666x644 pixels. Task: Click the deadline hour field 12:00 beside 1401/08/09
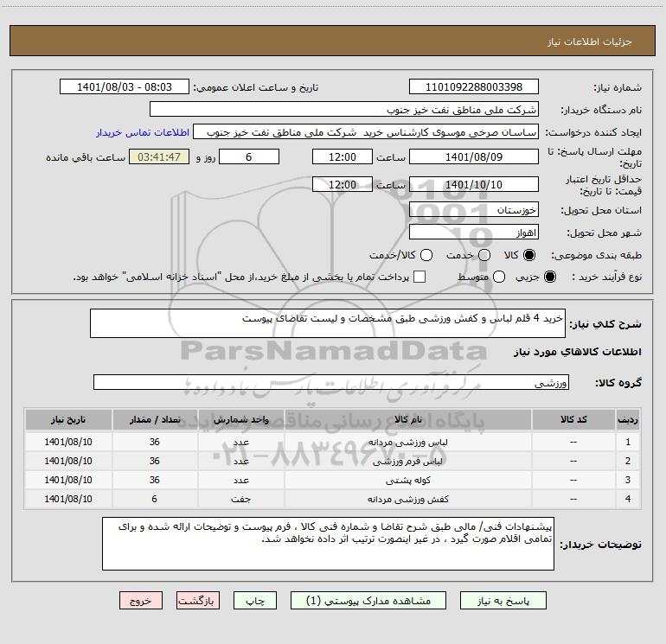[343, 156]
